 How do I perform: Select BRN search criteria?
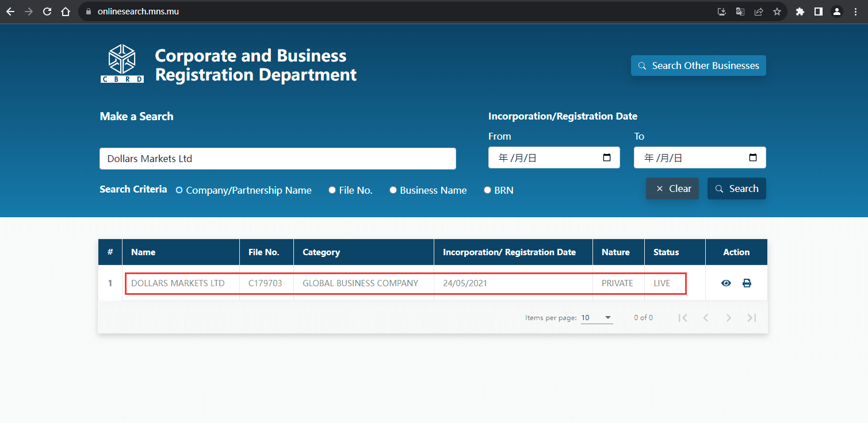tap(487, 190)
